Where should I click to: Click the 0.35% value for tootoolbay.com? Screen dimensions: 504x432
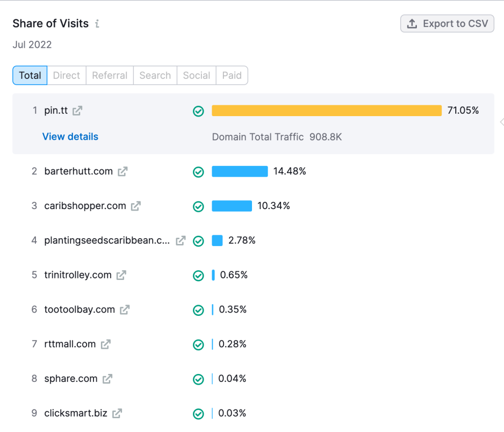pyautogui.click(x=233, y=309)
